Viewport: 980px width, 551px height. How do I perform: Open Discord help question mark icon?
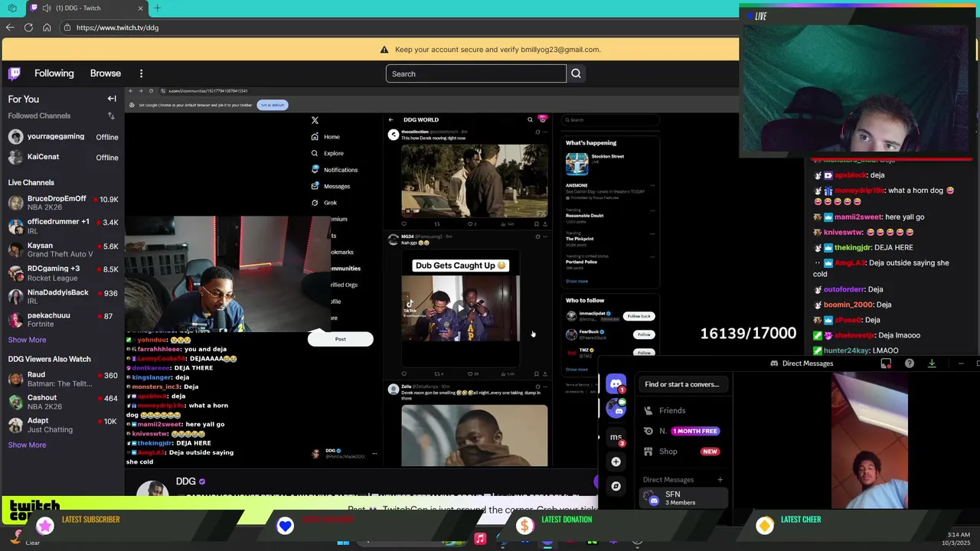(909, 364)
